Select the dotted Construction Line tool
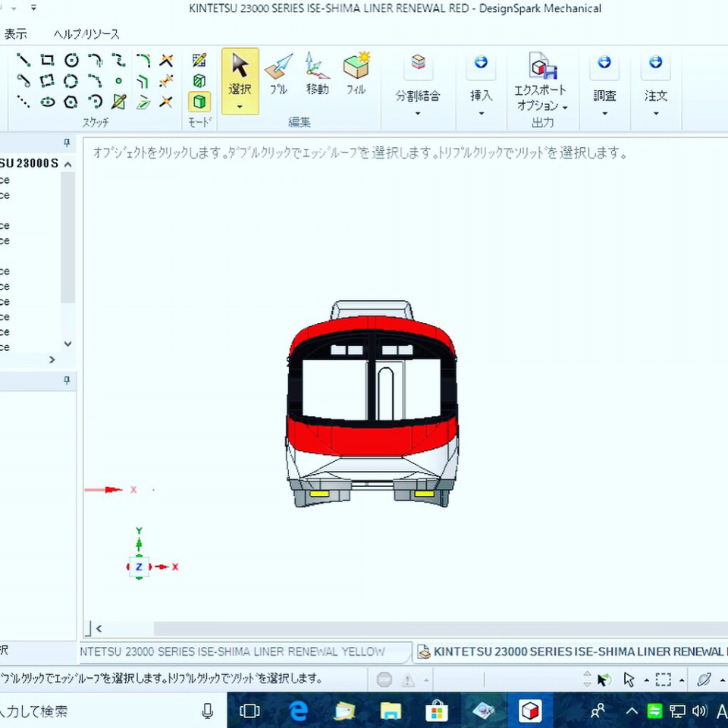 (x=24, y=102)
